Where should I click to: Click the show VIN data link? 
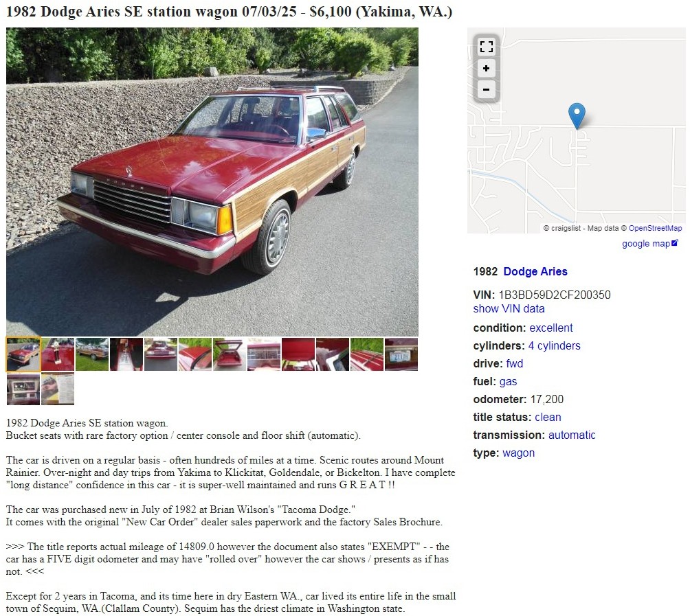click(x=509, y=309)
